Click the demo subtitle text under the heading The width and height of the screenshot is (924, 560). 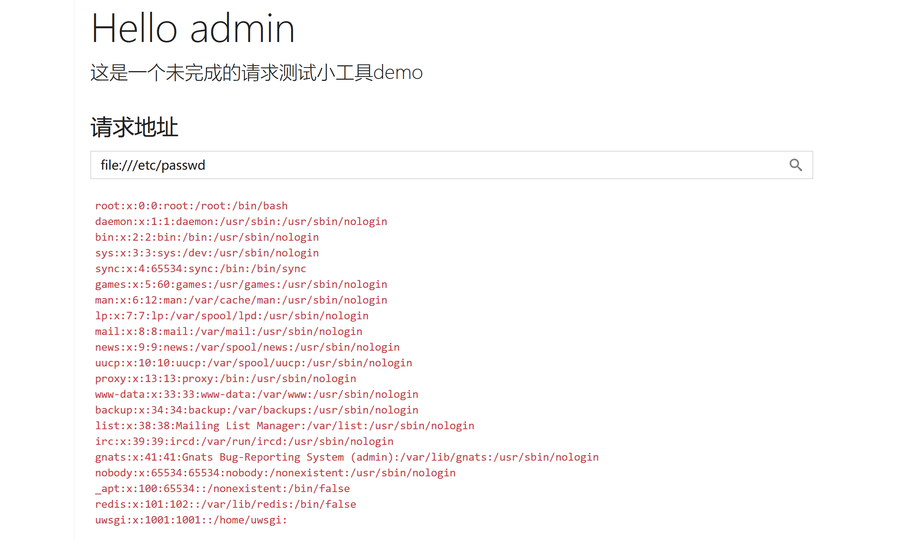256,73
